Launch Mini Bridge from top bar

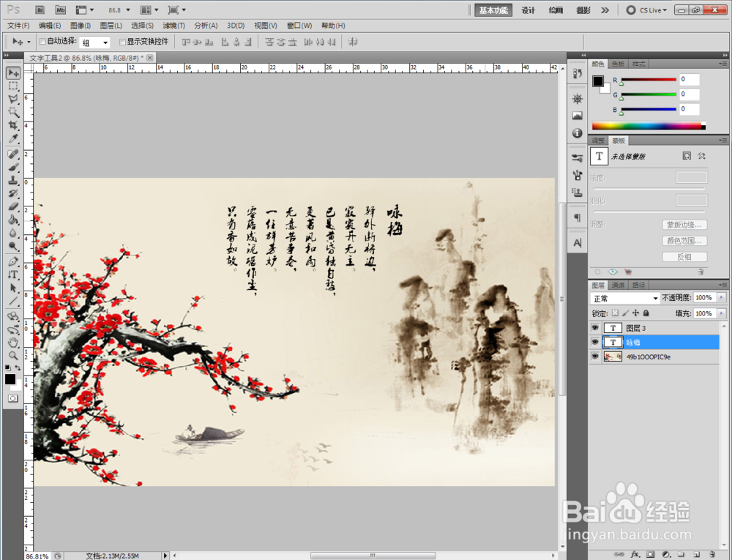coord(61,10)
